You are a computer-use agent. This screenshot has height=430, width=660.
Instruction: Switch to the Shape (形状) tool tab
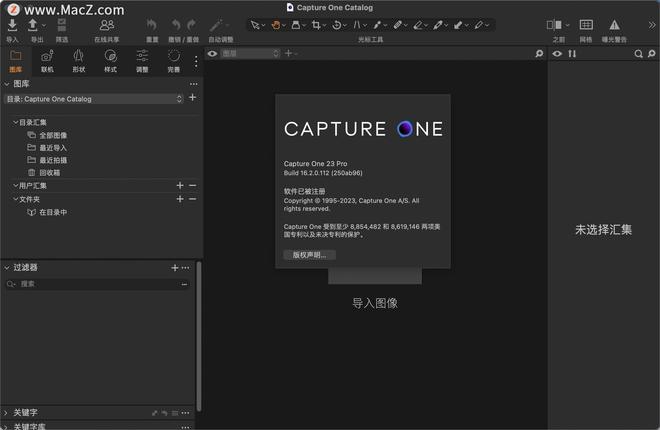(x=79, y=61)
